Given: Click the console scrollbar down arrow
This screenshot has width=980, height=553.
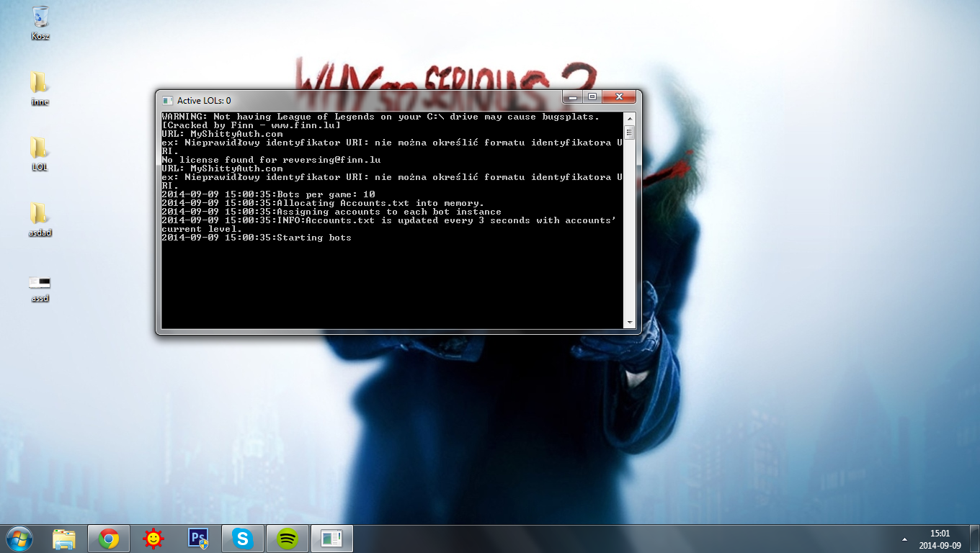Looking at the screenshot, I should click(629, 323).
